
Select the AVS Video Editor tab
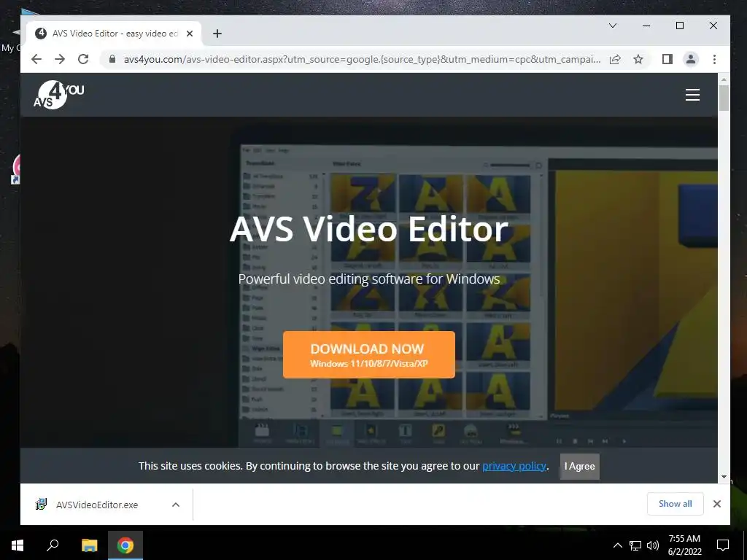tap(115, 34)
